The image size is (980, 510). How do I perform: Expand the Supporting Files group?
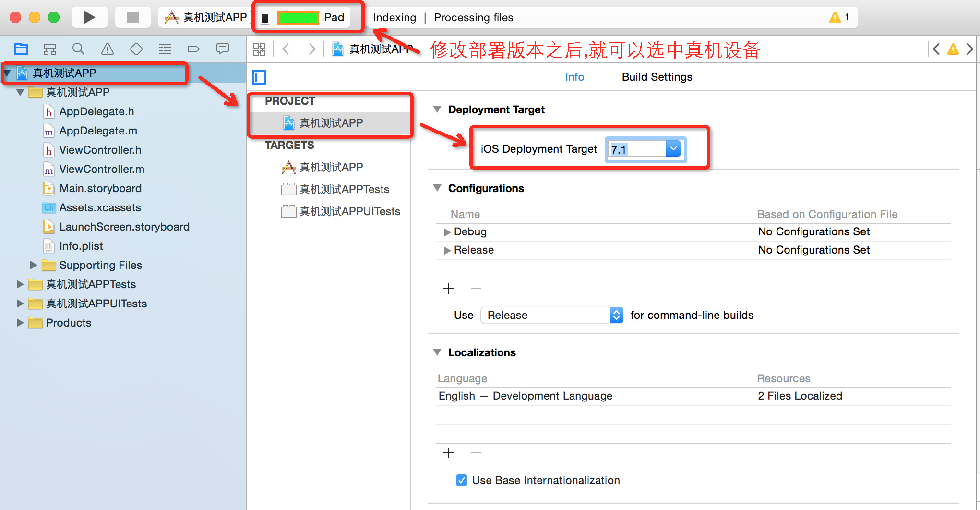pos(34,265)
